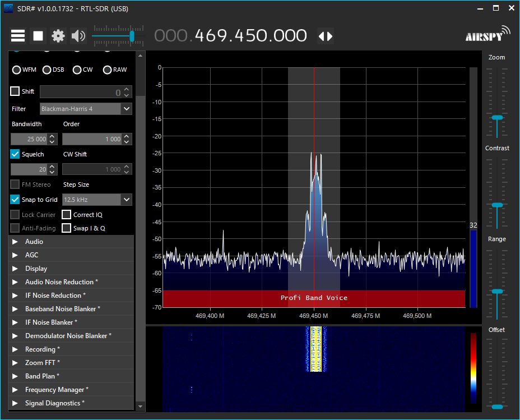Expand the IF Noise Blanker panel

[71, 322]
